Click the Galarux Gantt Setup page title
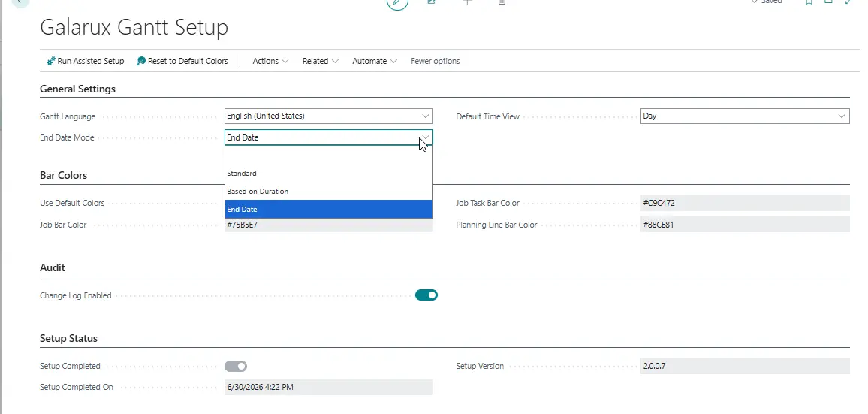868x414 pixels. point(134,28)
